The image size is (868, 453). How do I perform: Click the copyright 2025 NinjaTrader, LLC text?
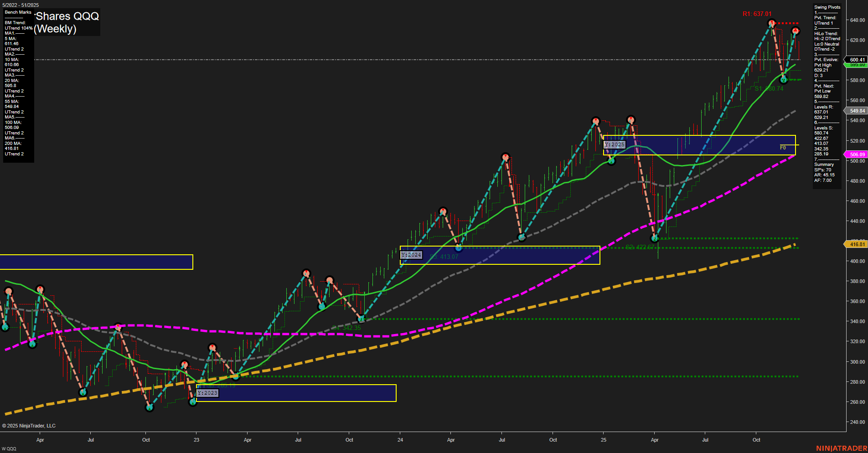pos(29,426)
